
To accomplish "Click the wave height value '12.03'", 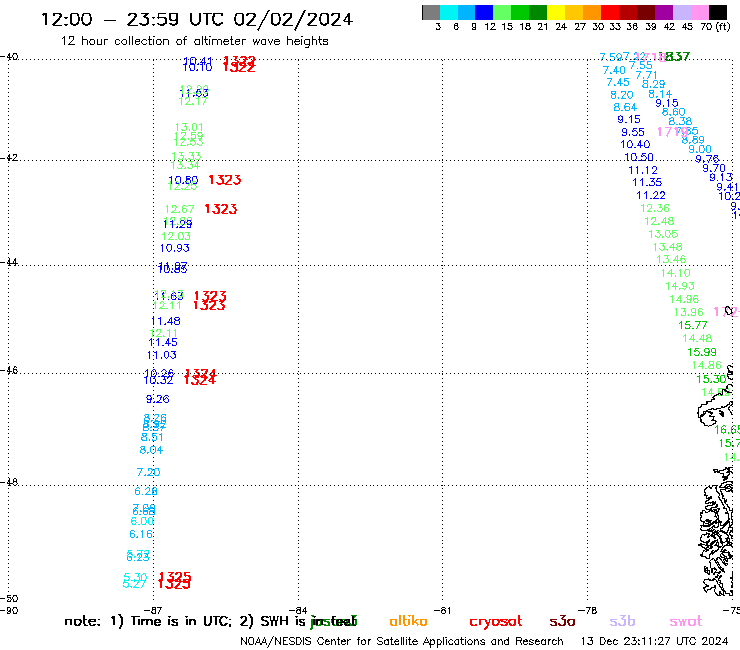I will pos(176,236).
